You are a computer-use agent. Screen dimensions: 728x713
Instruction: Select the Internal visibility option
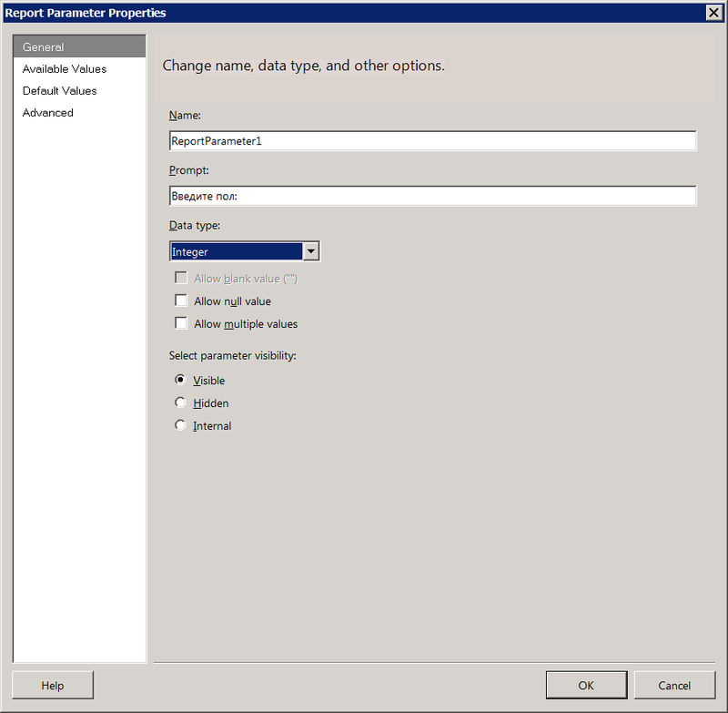coord(180,424)
